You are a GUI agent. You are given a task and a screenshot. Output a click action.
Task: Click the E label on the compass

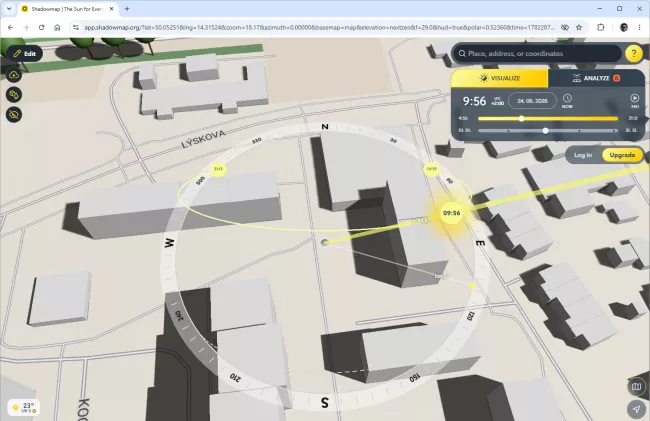[479, 243]
